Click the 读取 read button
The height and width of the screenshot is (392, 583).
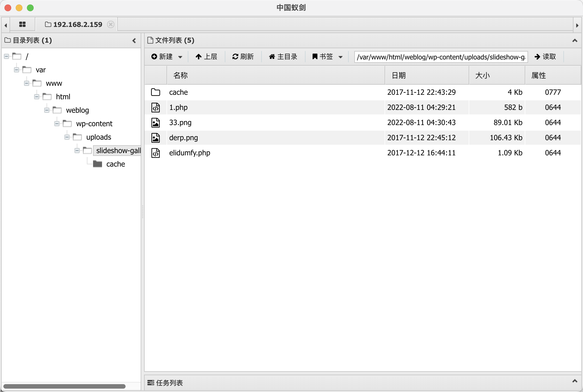545,57
